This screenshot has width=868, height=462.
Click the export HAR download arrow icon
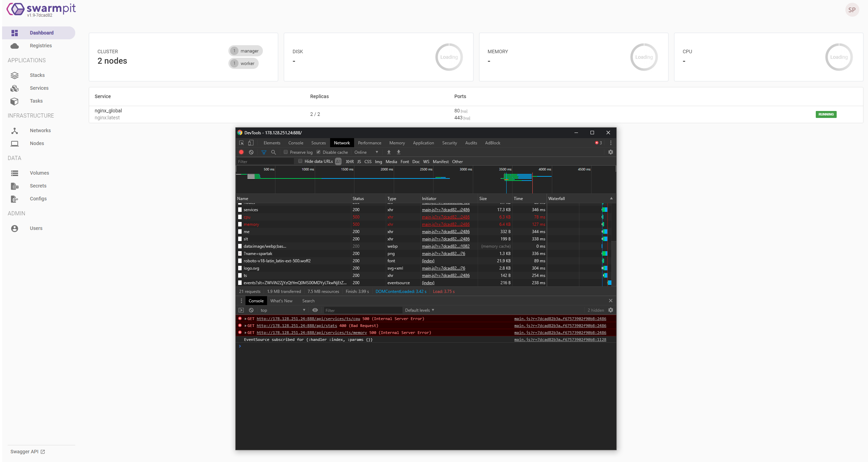tap(399, 152)
